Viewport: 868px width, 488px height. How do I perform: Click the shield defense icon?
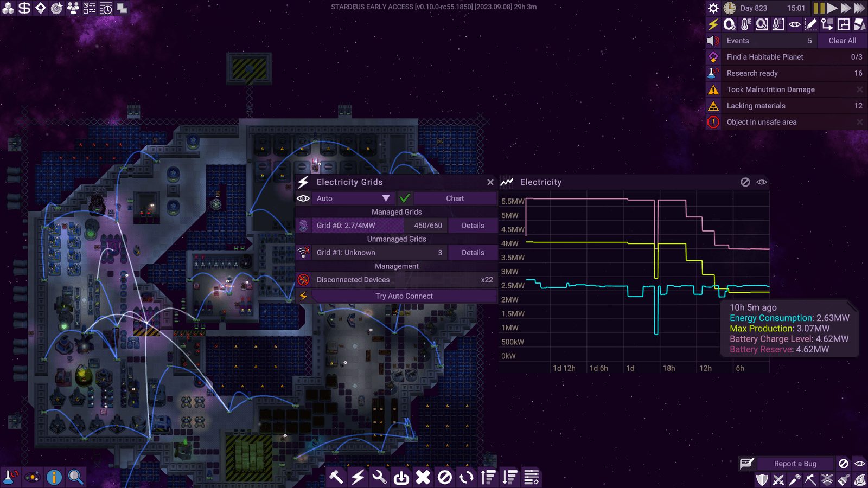[x=762, y=480]
